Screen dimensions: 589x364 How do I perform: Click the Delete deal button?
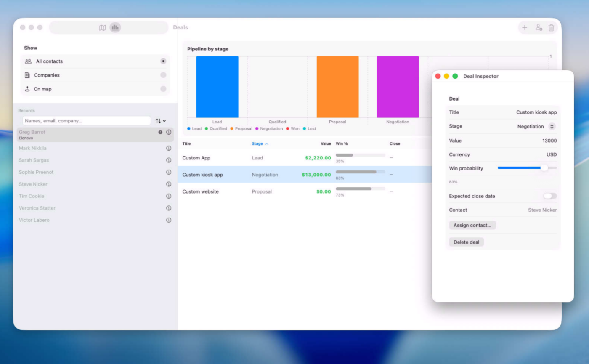[466, 242]
